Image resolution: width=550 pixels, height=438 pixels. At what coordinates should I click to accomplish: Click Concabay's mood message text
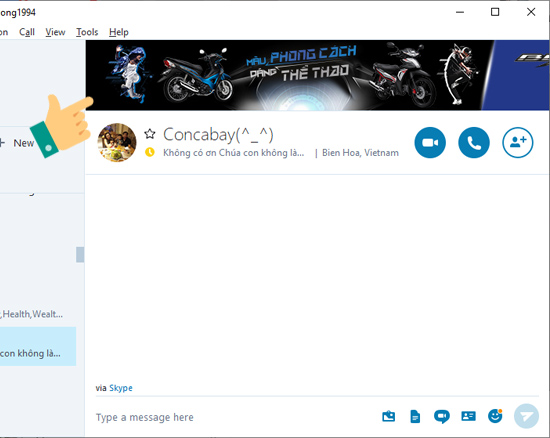234,153
